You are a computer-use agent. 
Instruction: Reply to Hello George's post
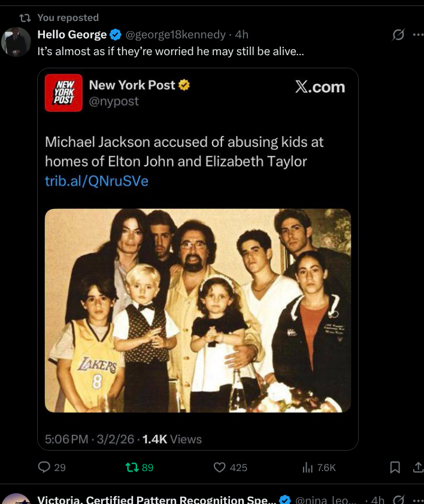45,467
